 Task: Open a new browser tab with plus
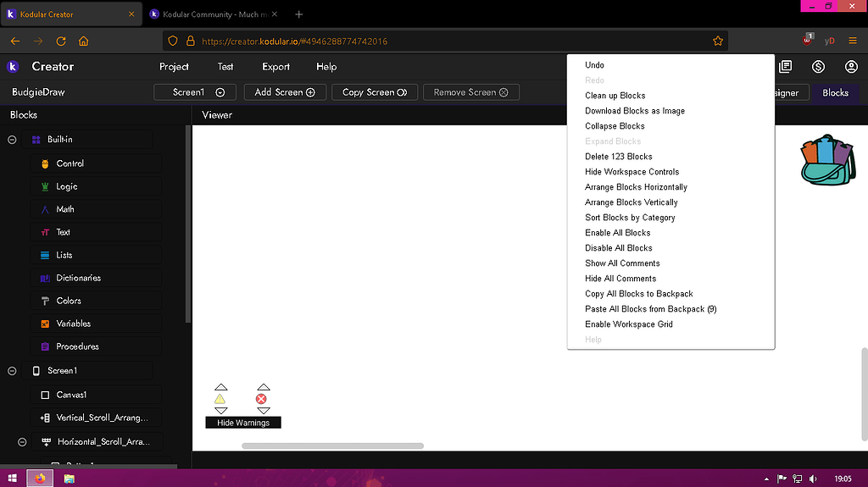coord(299,14)
